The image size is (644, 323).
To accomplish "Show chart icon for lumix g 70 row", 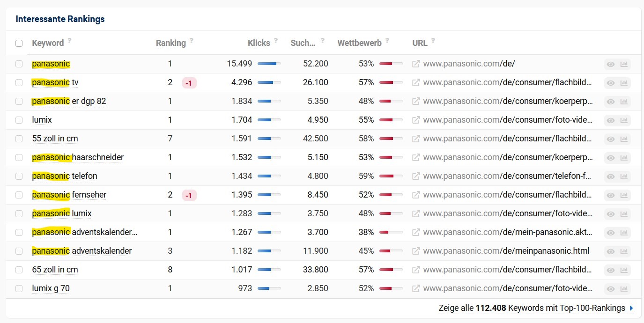I will coord(624,289).
